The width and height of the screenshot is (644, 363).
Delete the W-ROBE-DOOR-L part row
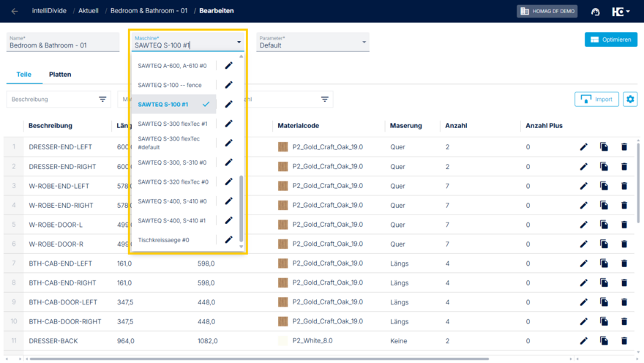[624, 225]
